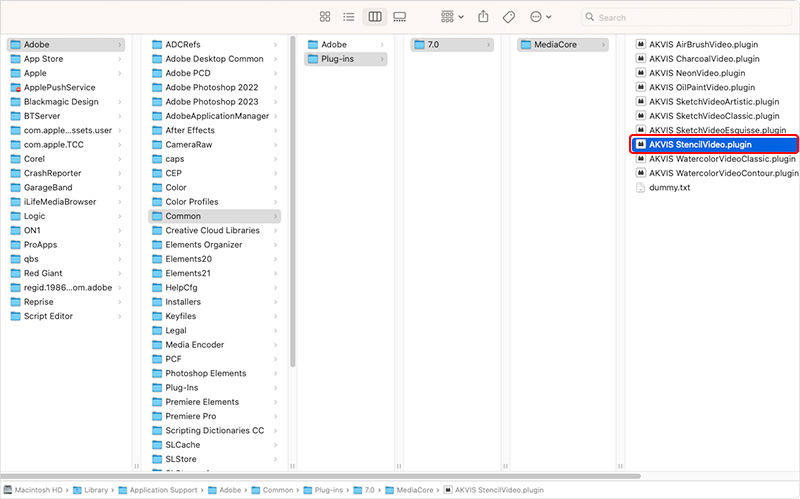This screenshot has width=800, height=499.
Task: Select column view button
Action: click(x=375, y=17)
